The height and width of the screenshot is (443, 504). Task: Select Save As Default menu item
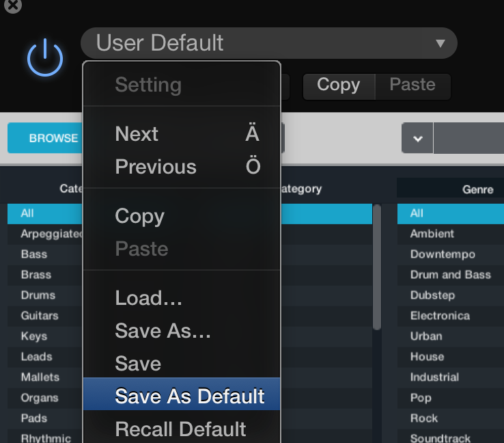click(x=189, y=397)
